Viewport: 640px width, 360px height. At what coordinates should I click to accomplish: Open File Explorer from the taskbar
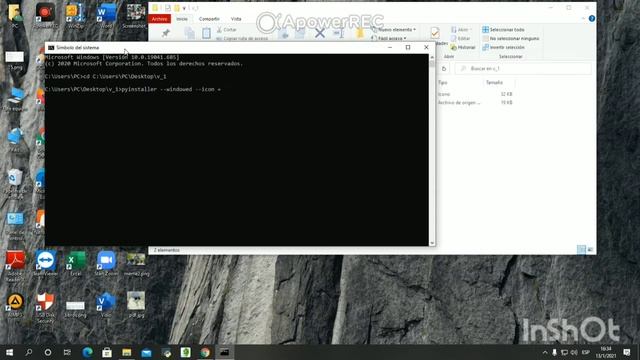click(127, 352)
